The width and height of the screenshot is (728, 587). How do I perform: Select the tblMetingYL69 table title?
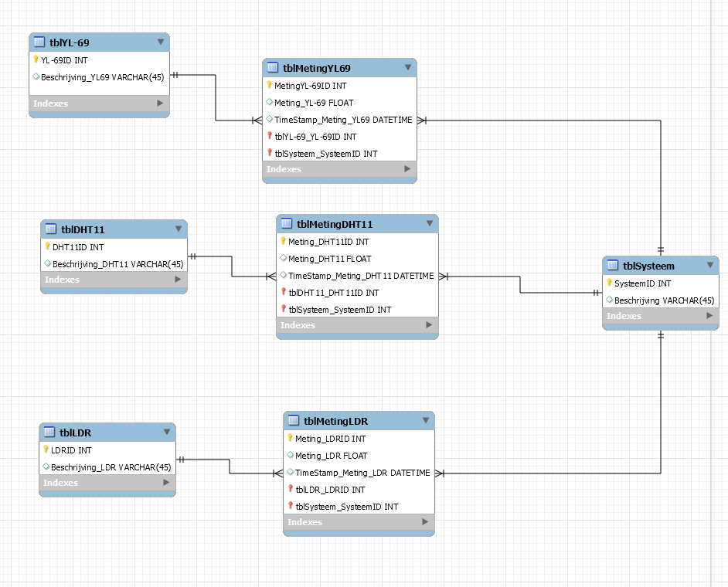pyautogui.click(x=317, y=68)
